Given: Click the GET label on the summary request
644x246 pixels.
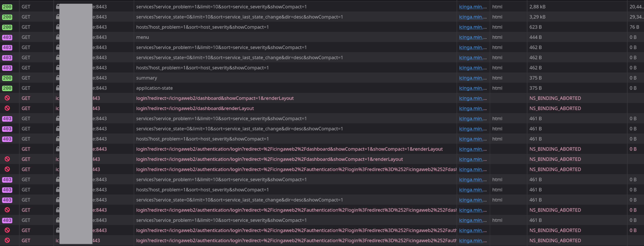Looking at the screenshot, I should [26, 78].
